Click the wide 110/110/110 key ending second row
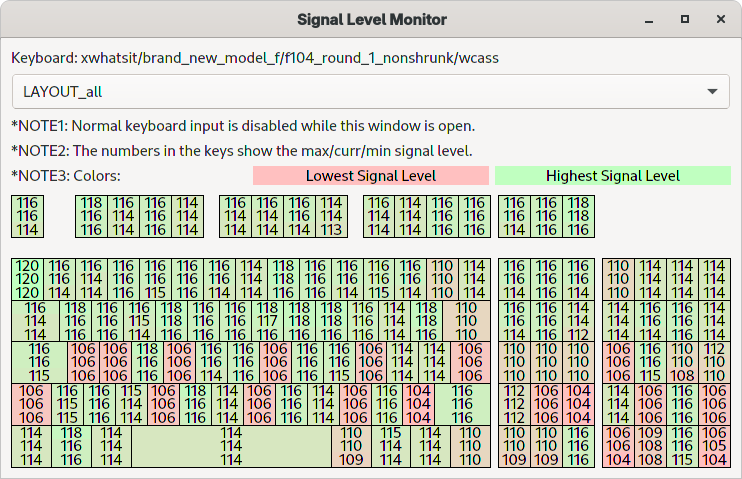 [466, 321]
